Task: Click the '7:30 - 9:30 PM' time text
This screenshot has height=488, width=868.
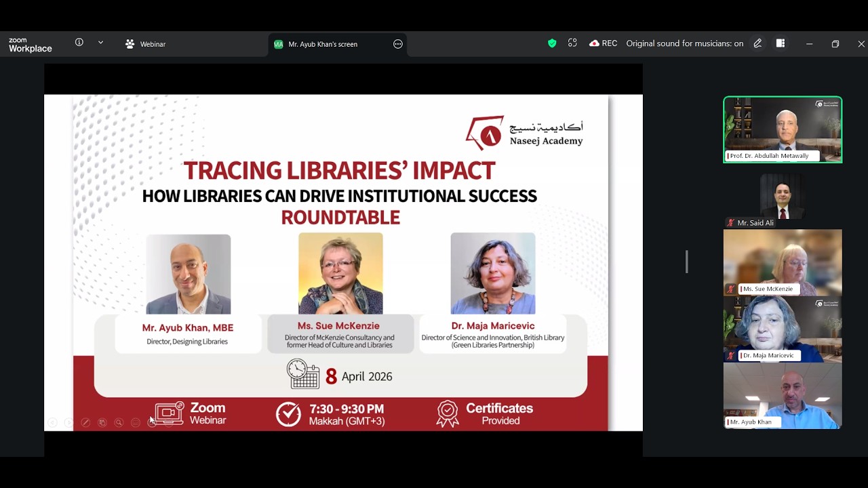Action: (347, 409)
